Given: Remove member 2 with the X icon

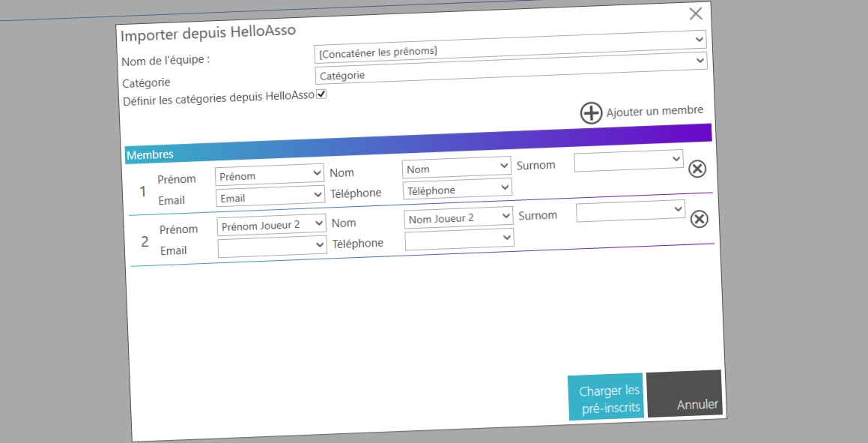Looking at the screenshot, I should [699, 219].
